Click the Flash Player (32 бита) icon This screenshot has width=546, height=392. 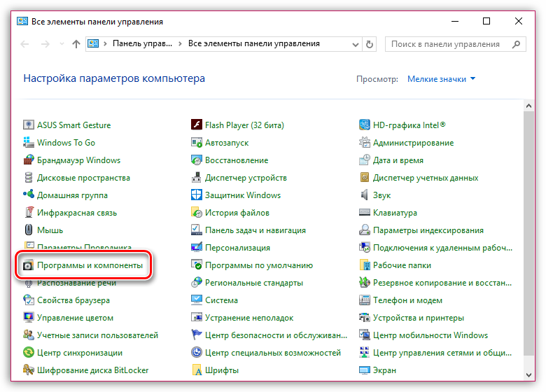coord(197,125)
